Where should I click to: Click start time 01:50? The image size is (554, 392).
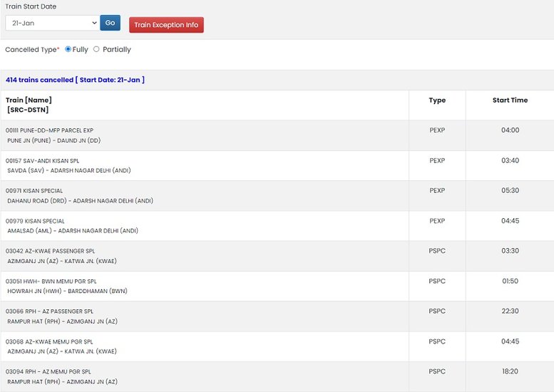point(511,282)
